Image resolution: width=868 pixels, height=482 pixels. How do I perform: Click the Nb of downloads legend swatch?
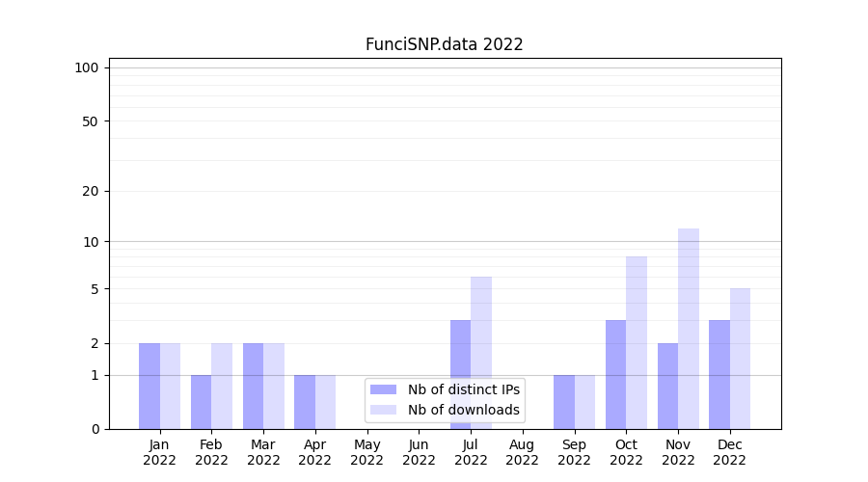tap(383, 410)
